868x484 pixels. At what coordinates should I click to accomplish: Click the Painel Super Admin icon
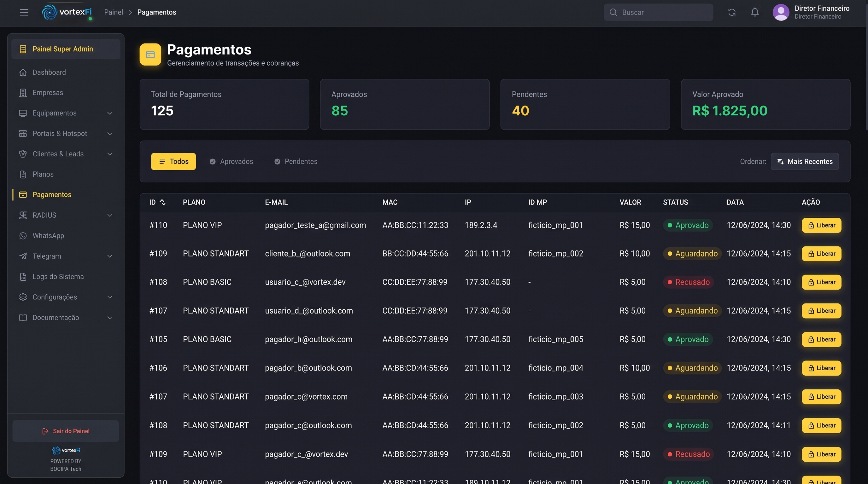point(23,49)
